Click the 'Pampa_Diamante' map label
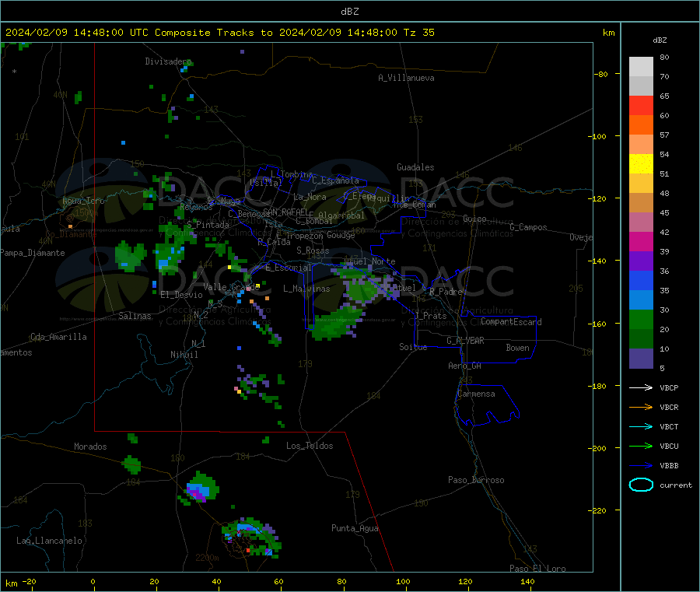 (x=33, y=253)
